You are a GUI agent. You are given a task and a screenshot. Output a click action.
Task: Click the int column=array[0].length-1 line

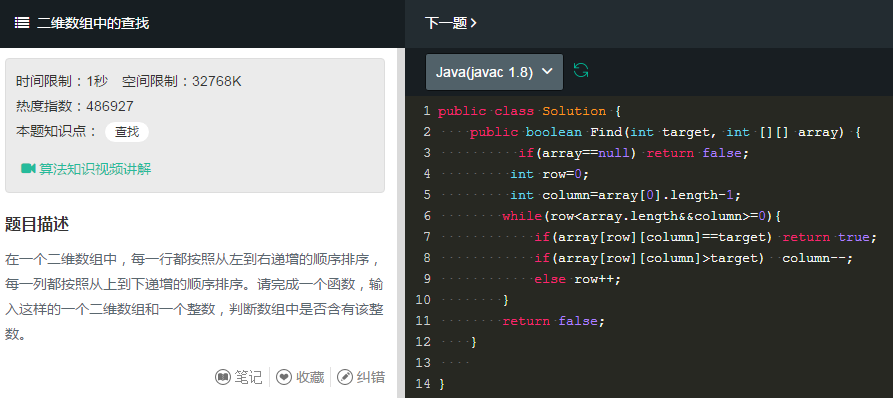tap(625, 195)
